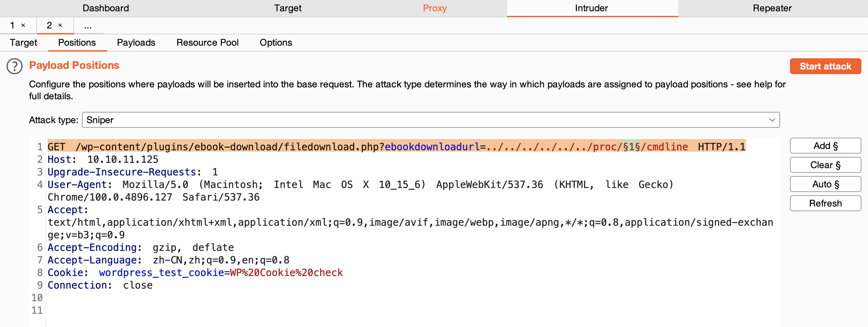The image size is (868, 327).
Task: Switch to the Resource Pool sub-tab
Action: click(x=207, y=43)
